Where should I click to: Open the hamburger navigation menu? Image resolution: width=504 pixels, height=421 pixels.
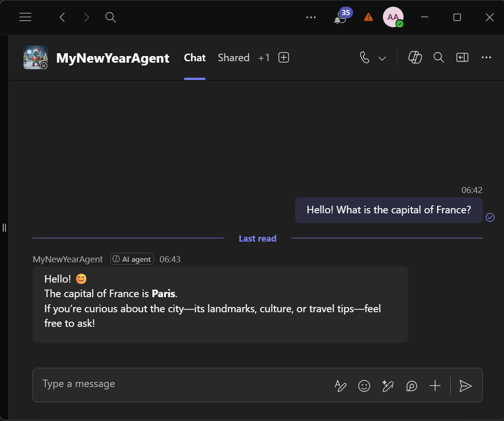click(x=25, y=17)
